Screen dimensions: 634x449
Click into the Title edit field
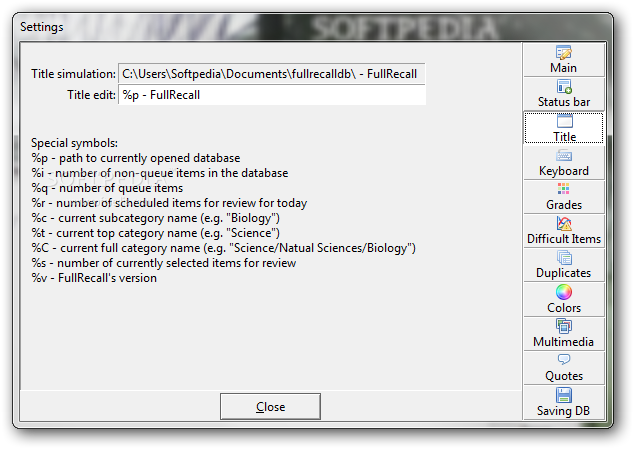(x=272, y=95)
